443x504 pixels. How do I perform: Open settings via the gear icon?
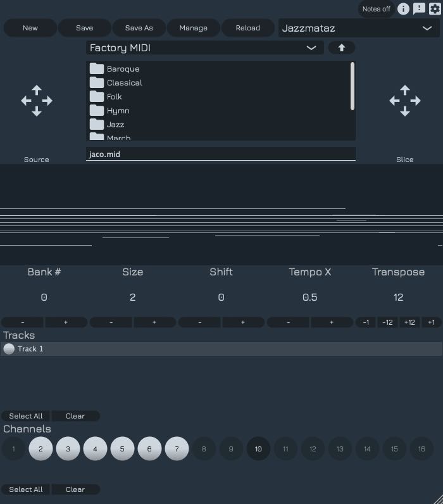(x=435, y=9)
